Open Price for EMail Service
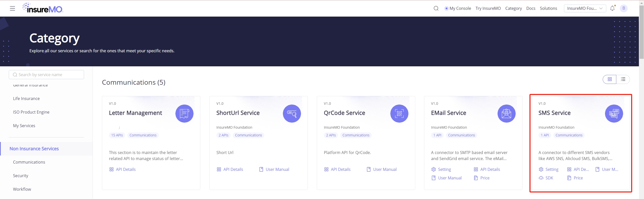The image size is (644, 199). [482, 178]
